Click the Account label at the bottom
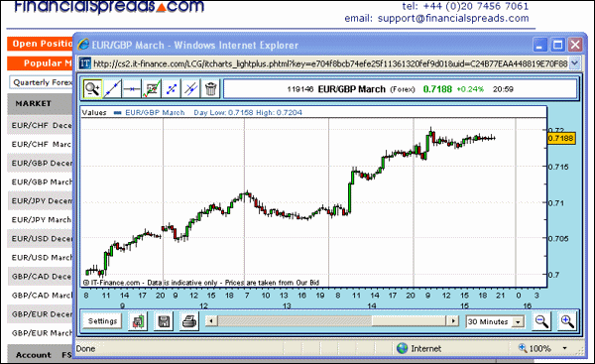 [x=34, y=355]
